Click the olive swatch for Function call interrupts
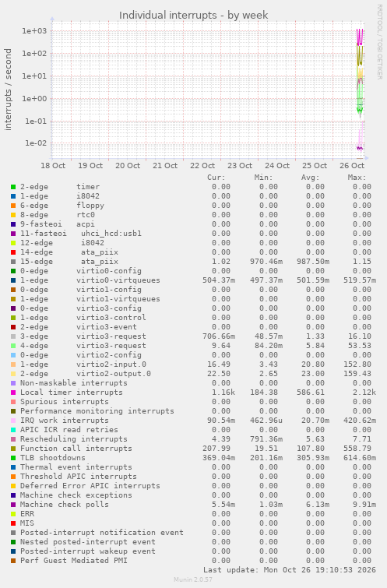Screen dimensions: 387x588 (13, 449)
